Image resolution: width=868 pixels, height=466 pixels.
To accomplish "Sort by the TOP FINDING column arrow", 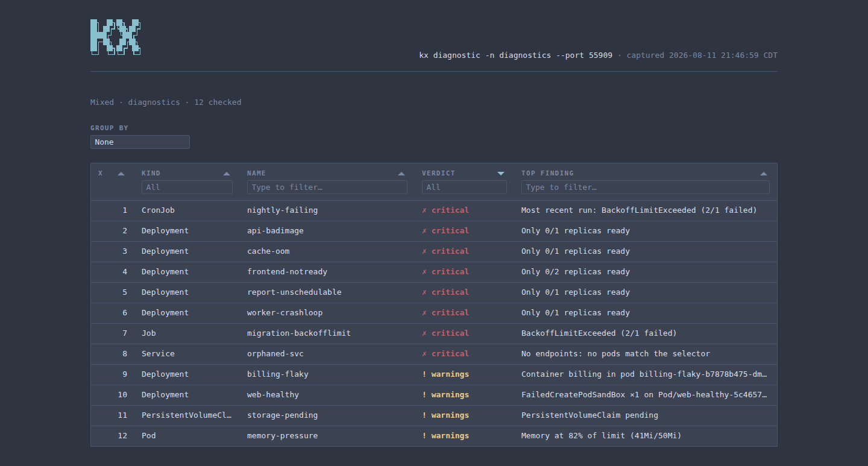I will (764, 174).
